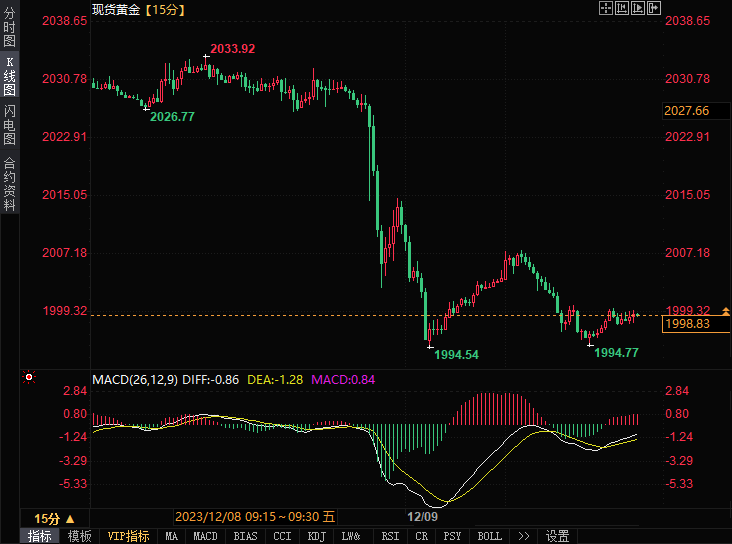Apply the RSI indicator

(390, 536)
